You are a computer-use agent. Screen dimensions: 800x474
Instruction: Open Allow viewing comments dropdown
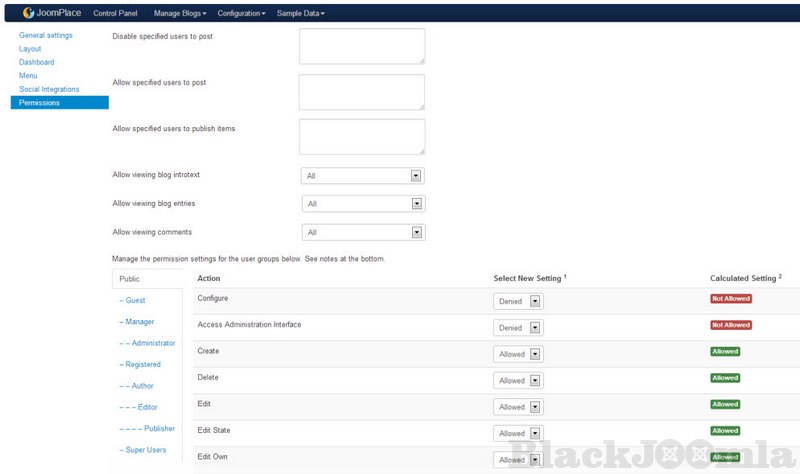363,232
